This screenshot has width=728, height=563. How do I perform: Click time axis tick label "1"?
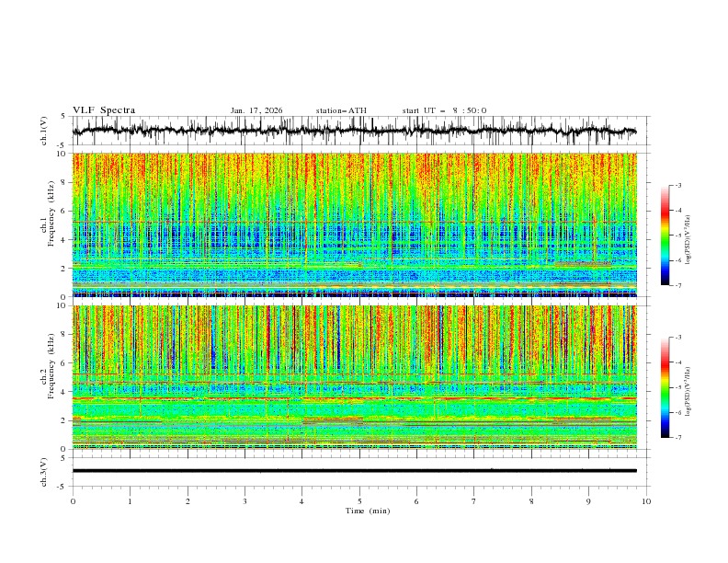coord(130,501)
